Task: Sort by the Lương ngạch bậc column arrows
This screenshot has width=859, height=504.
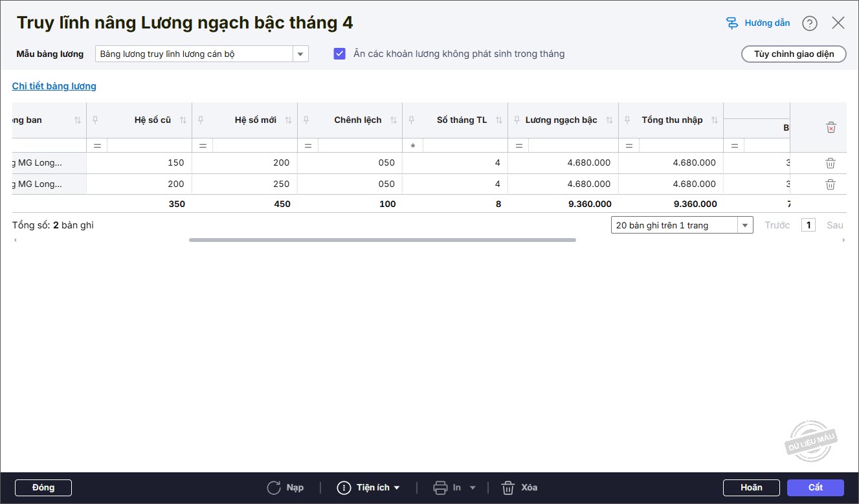Action: 609,120
